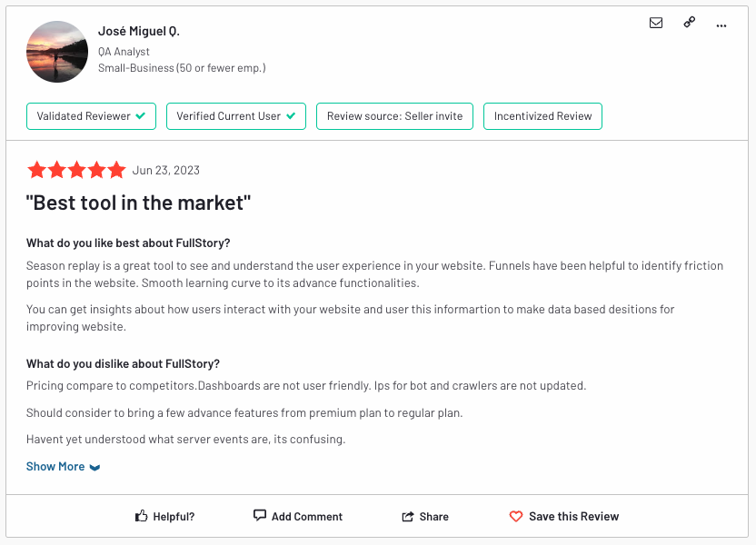Click the Validated Reviewer badge

(91, 116)
